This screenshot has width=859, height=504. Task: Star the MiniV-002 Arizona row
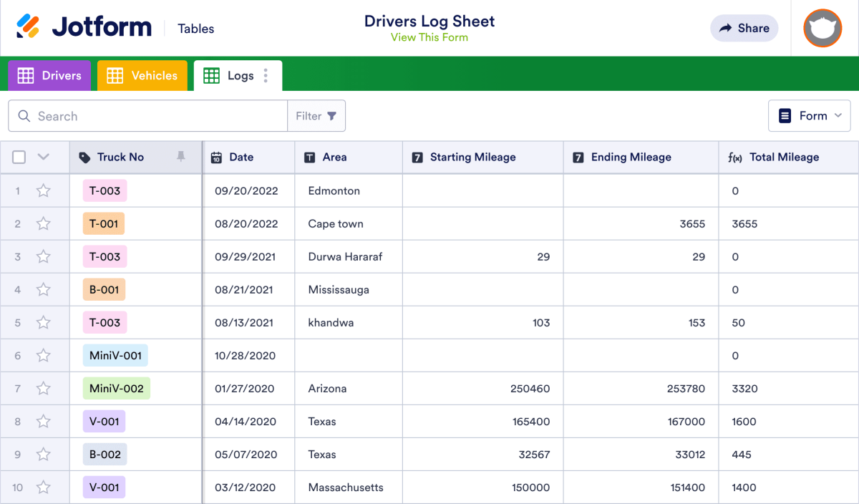[43, 388]
